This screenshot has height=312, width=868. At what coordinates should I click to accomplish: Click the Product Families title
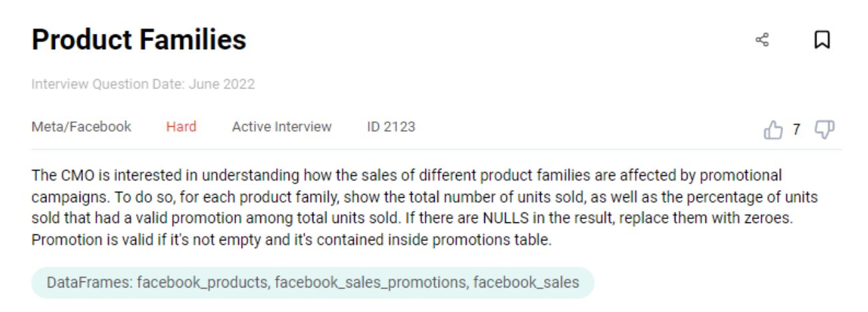point(139,40)
